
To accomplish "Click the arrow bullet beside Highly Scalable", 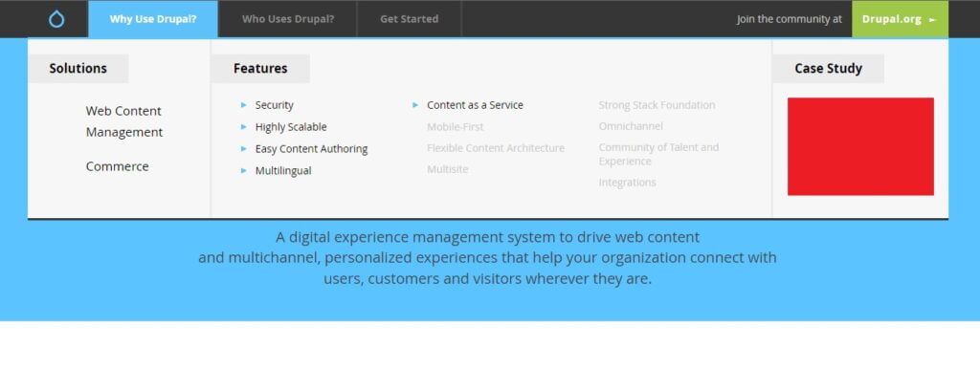I will point(244,127).
